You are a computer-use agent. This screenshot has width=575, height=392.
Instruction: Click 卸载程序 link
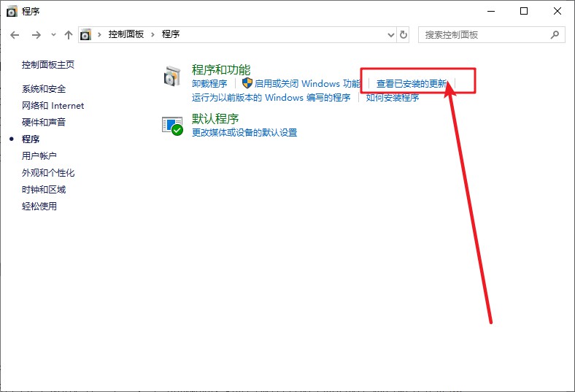pos(209,84)
